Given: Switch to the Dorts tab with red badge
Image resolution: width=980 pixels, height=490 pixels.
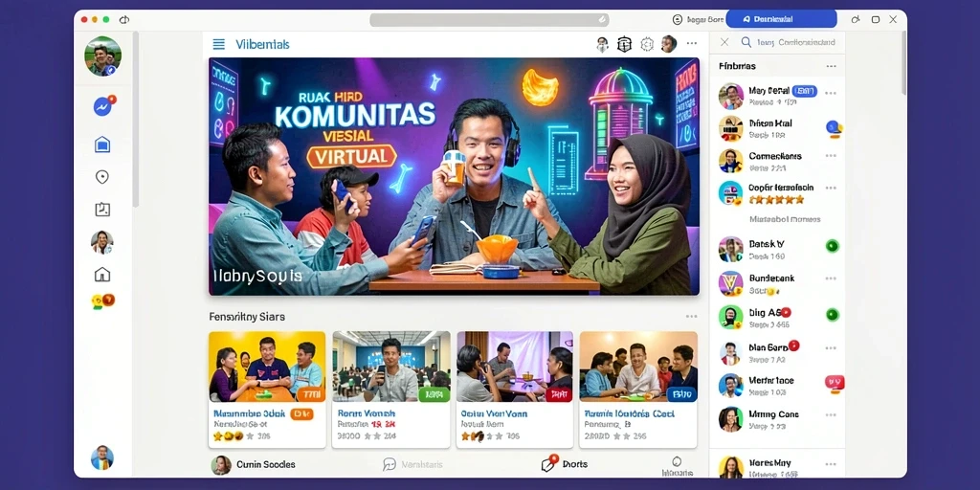Looking at the screenshot, I should click(565, 464).
